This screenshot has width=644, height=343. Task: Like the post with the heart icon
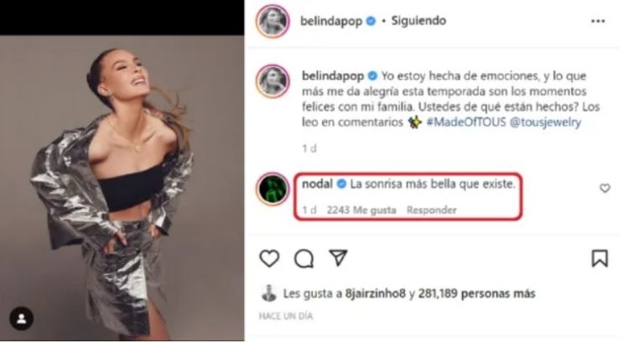click(x=269, y=258)
